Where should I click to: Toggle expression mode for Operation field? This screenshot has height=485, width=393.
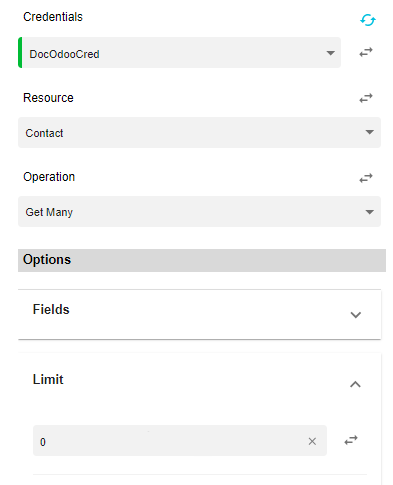click(366, 178)
